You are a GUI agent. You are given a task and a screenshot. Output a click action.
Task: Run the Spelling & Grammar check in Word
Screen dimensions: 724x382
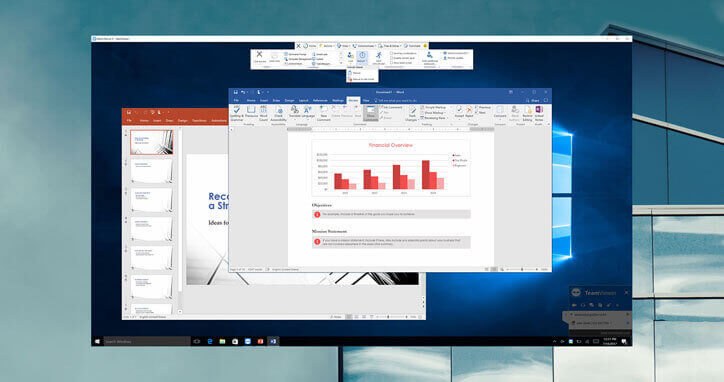click(236, 114)
